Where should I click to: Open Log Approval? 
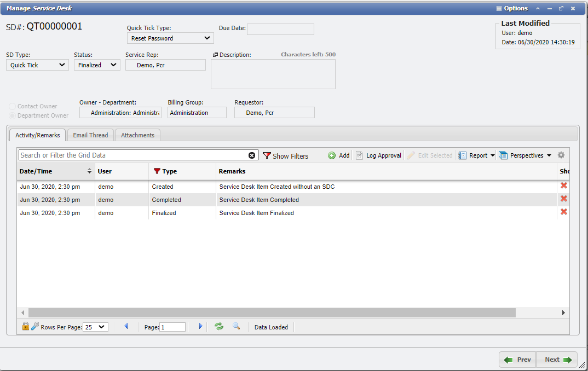click(x=378, y=155)
